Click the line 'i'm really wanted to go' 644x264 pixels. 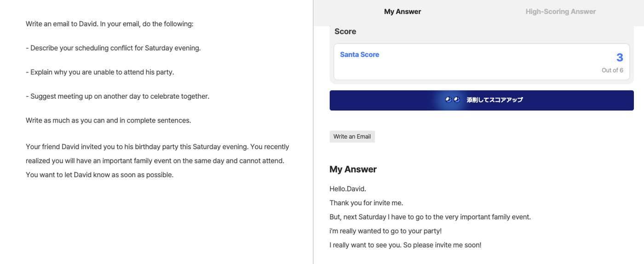coord(385,231)
